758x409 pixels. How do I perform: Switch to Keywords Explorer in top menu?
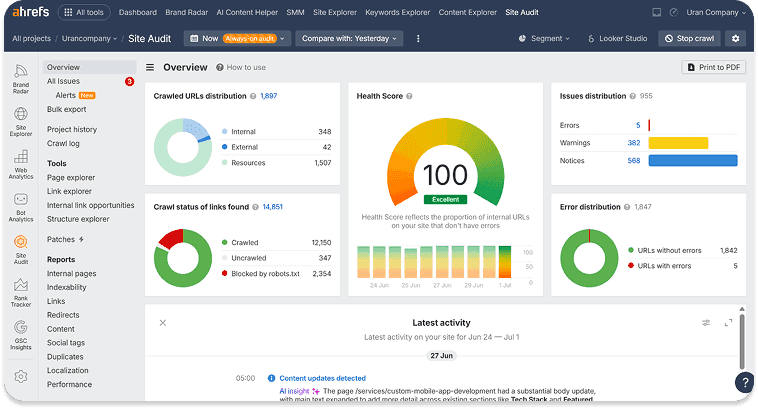[397, 13]
